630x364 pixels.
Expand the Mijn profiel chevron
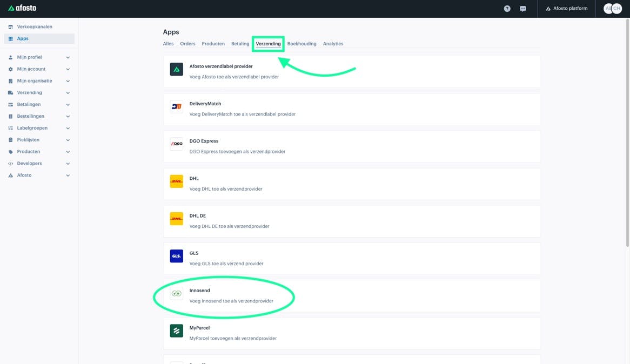68,57
